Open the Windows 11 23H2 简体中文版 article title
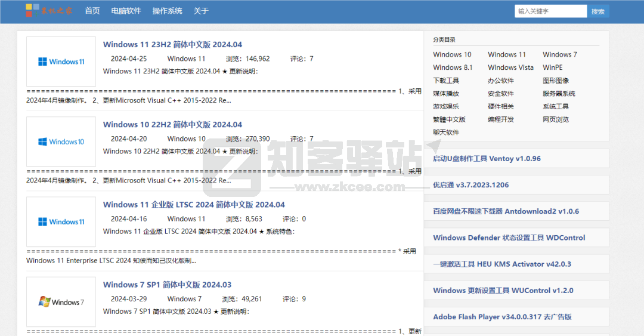This screenshot has width=644, height=336. pos(172,45)
